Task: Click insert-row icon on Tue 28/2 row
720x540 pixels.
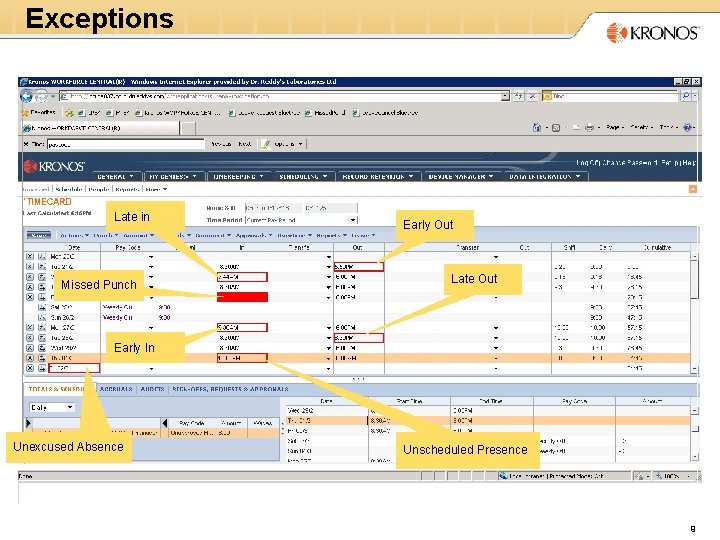Action: point(42,338)
